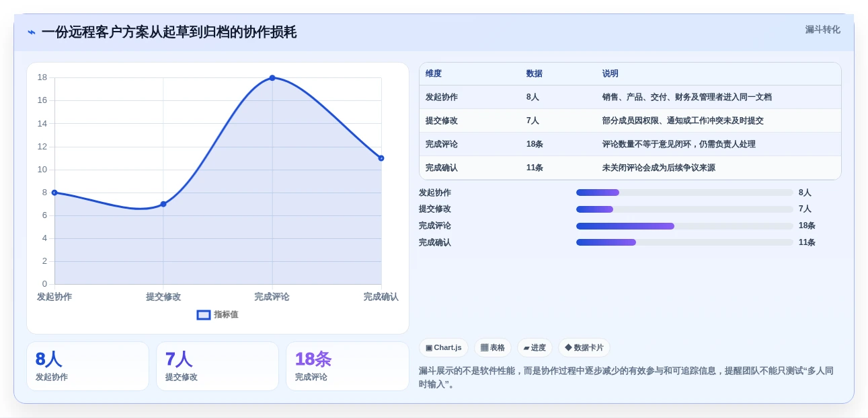Click the 指标值 legend label text

226,315
